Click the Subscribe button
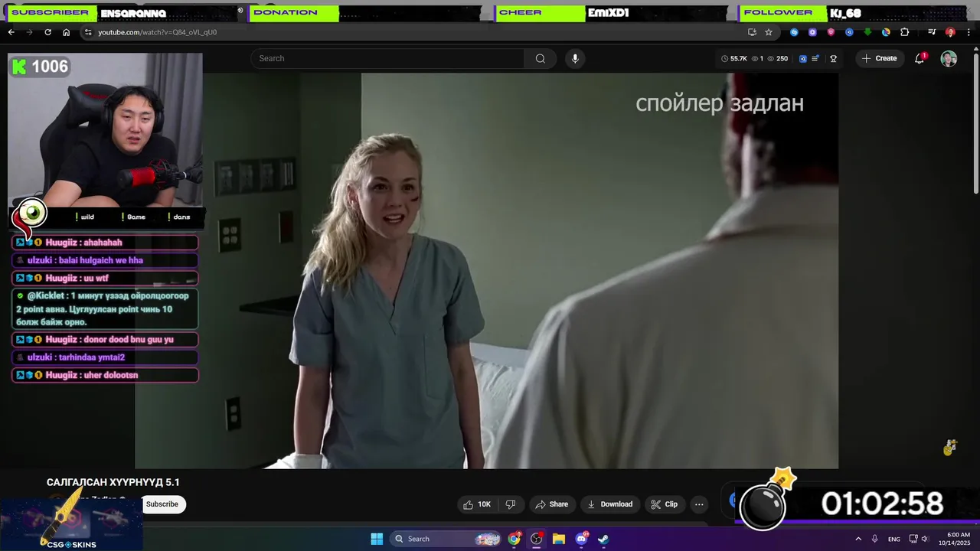The width and height of the screenshot is (980, 551). click(162, 504)
